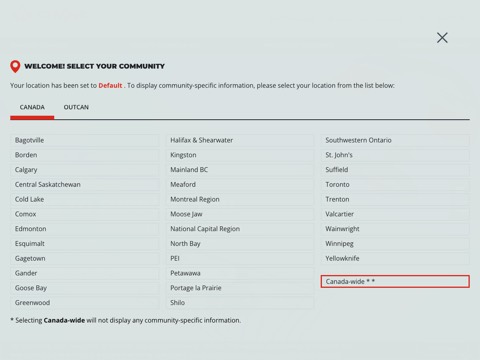
Task: Choose Gagetown location
Action: pyautogui.click(x=85, y=258)
